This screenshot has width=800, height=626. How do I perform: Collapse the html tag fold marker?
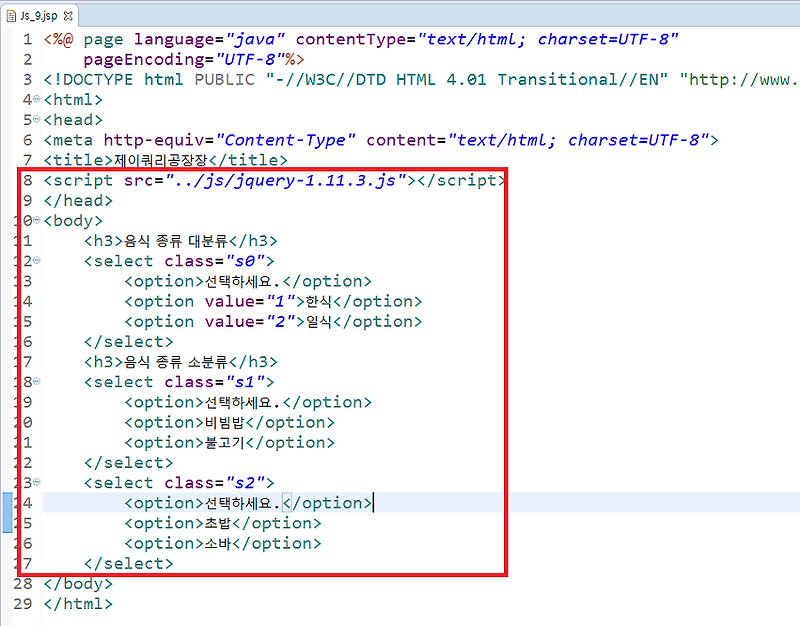(37, 99)
